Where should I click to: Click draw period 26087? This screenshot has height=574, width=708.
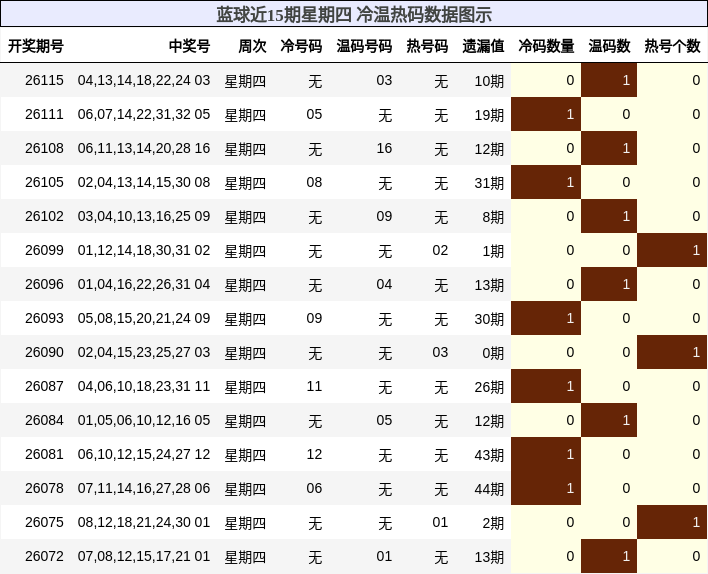[x=44, y=386]
